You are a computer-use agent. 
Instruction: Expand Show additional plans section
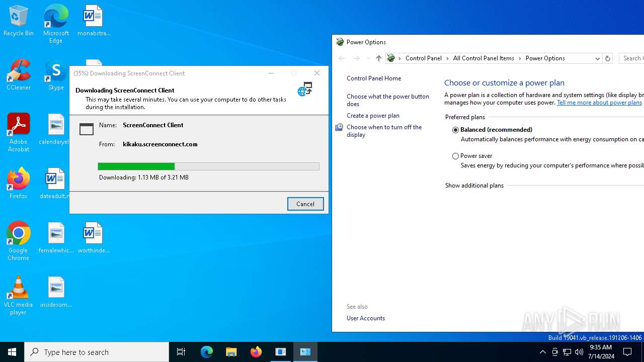(x=474, y=186)
